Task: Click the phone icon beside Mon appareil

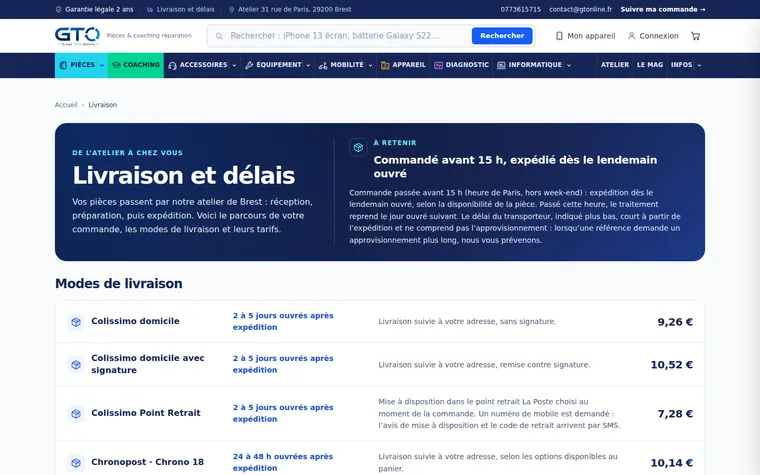Action: pyautogui.click(x=559, y=36)
